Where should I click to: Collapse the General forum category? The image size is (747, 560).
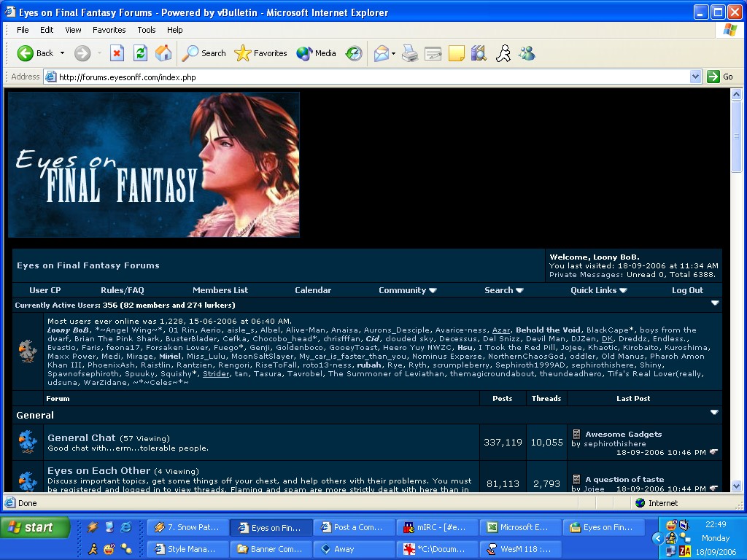point(714,413)
